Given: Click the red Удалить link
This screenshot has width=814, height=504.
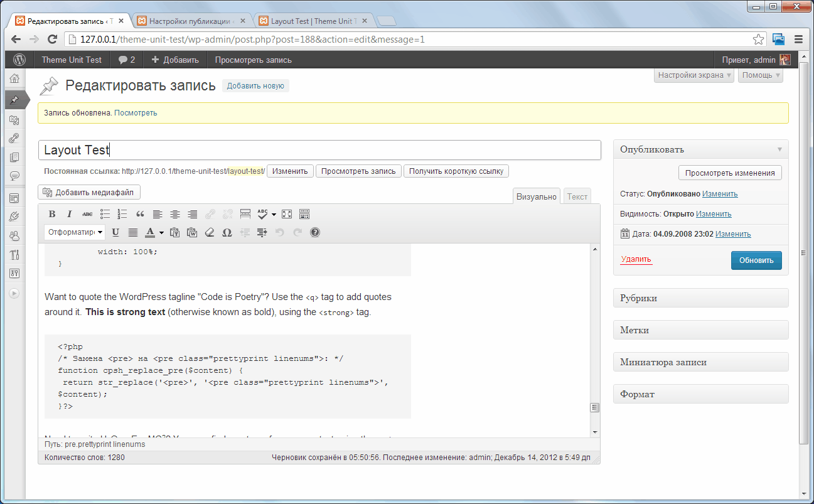Looking at the screenshot, I should click(636, 259).
